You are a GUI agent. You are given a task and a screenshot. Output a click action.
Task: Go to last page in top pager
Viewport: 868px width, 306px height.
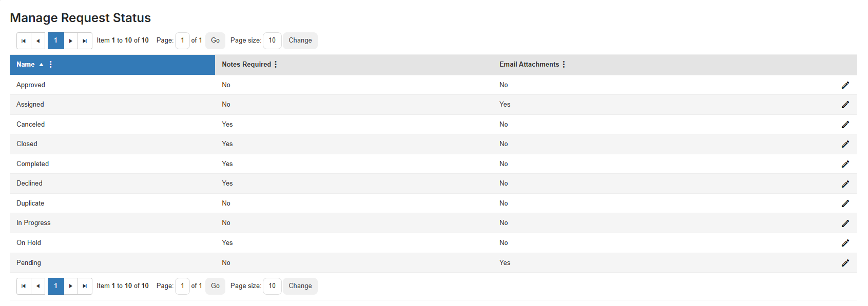[85, 41]
